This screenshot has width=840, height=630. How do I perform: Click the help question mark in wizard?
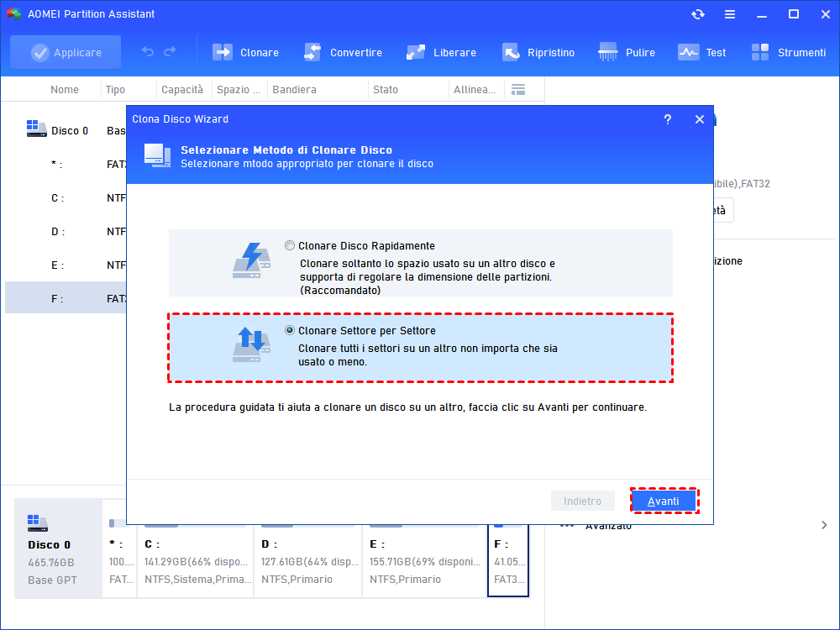click(x=668, y=119)
